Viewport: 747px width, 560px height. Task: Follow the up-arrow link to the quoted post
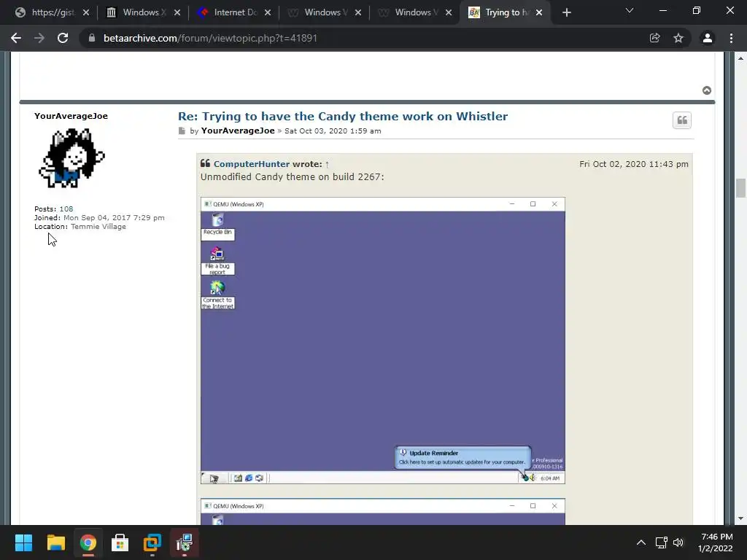(327, 164)
